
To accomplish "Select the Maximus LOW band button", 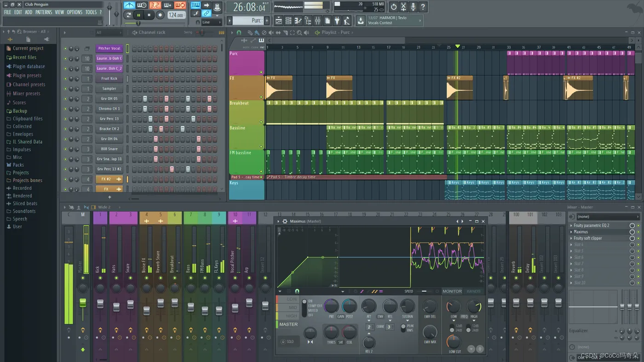I will pos(288,300).
